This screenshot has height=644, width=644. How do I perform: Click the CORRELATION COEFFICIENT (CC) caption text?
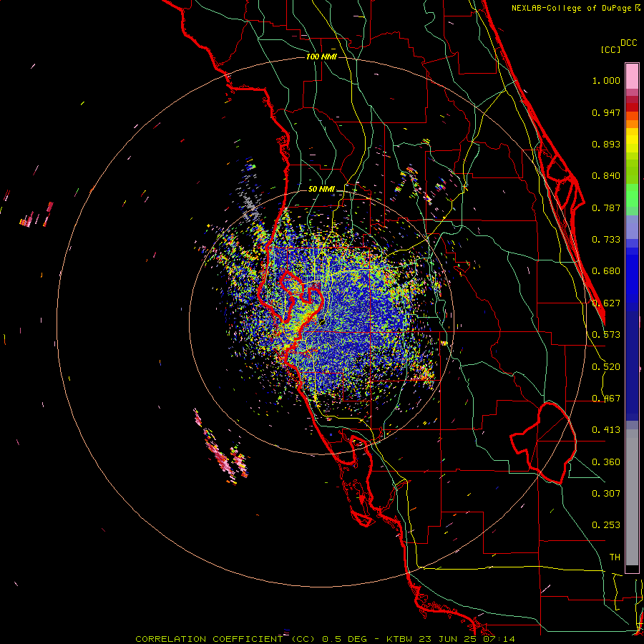(x=225, y=639)
